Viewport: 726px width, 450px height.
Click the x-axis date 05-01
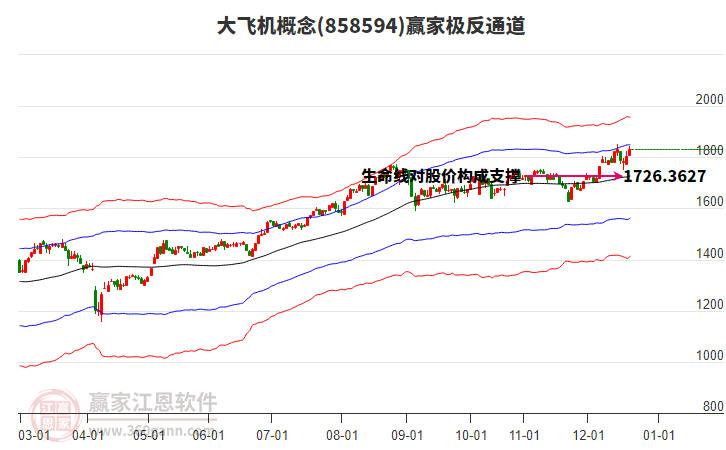coord(149,436)
